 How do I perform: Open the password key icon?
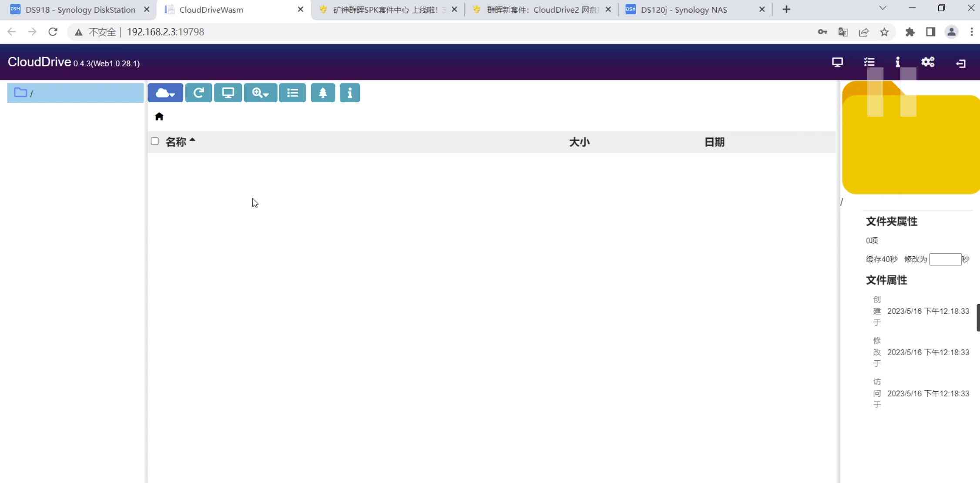tap(822, 32)
